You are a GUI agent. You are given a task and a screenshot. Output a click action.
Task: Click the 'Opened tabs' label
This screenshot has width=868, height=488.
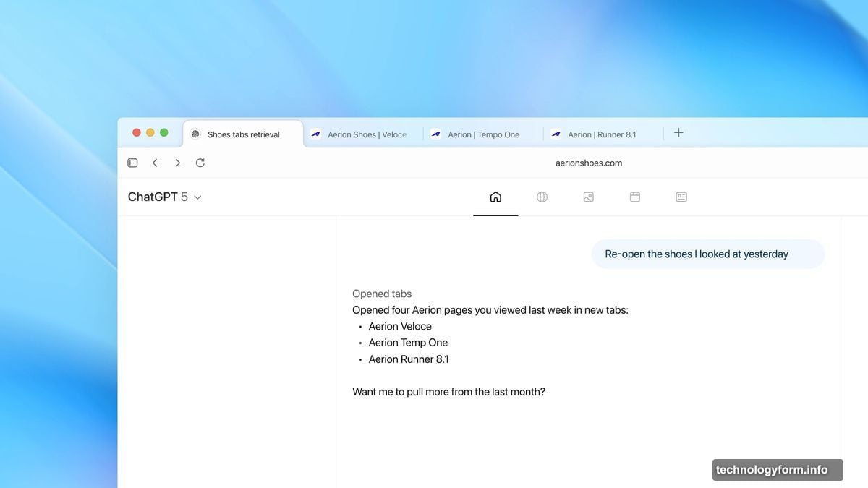coord(382,294)
